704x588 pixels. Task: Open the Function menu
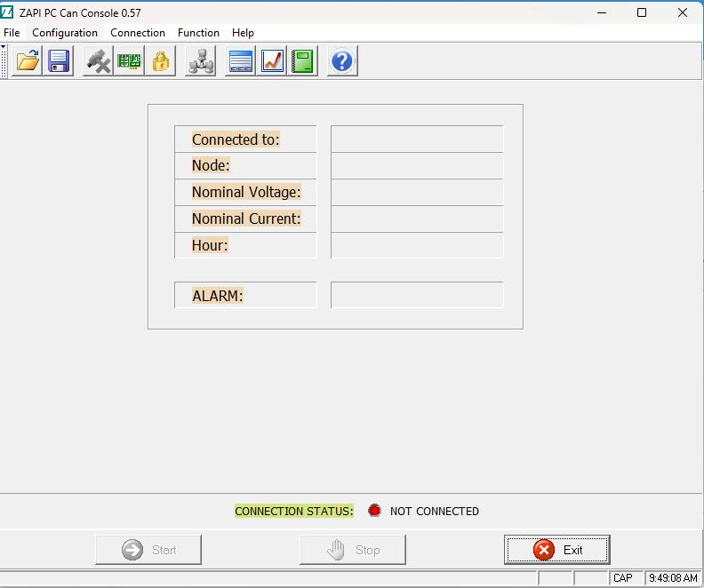(198, 33)
